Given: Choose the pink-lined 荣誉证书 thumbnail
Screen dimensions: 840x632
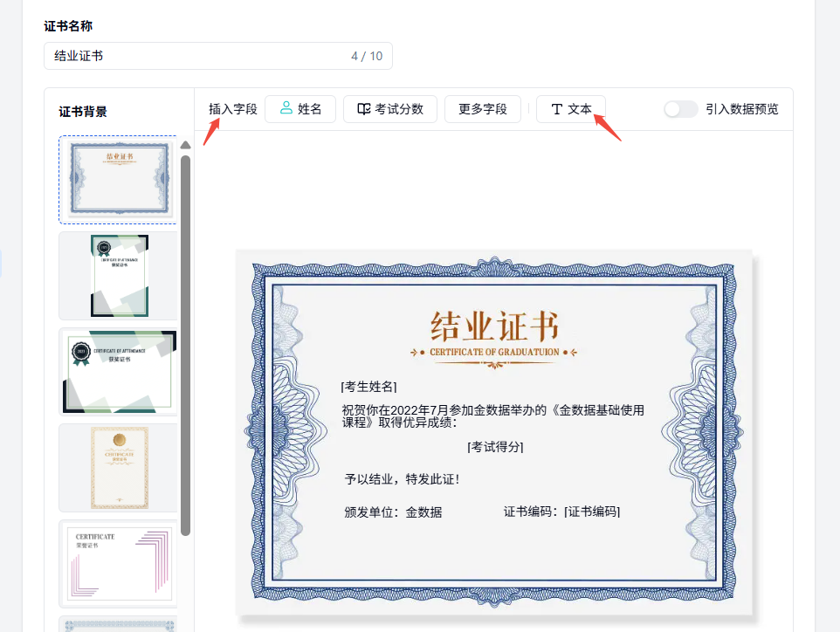Looking at the screenshot, I should coord(118,563).
